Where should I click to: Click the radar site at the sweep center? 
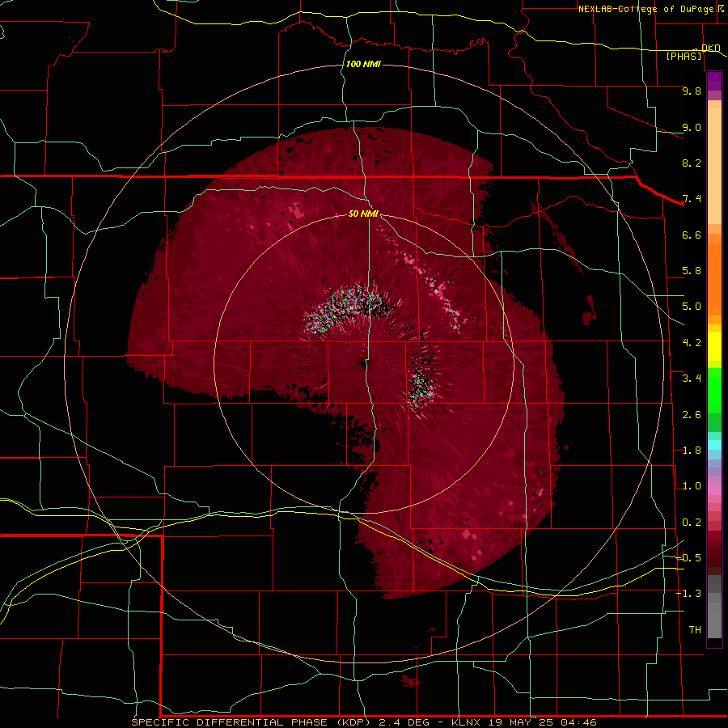point(363,365)
